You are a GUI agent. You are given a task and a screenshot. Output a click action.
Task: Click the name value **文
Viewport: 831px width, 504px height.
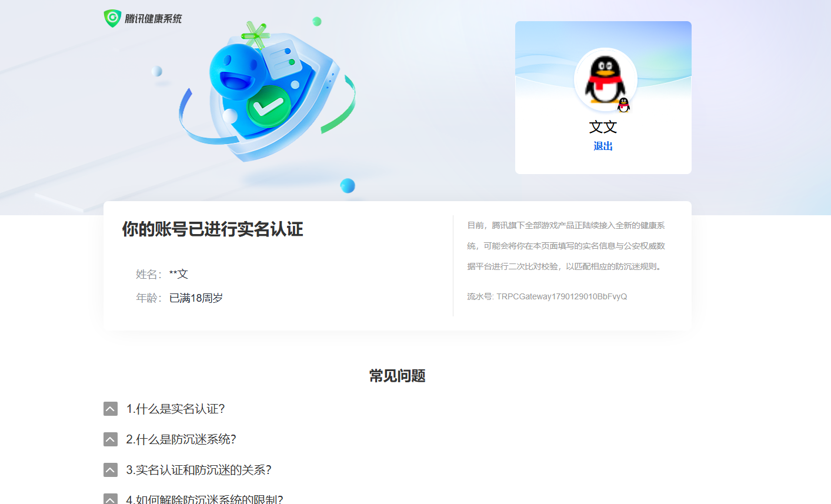point(179,274)
